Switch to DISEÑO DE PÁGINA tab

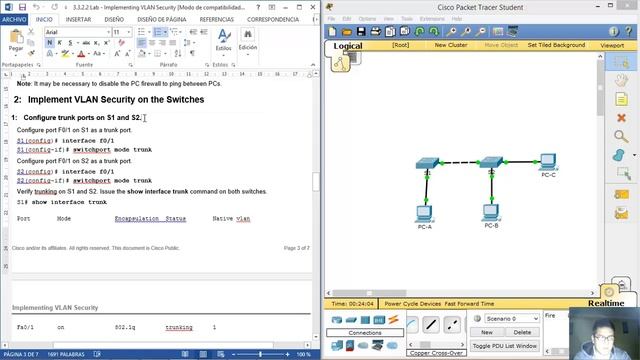pyautogui.click(x=162, y=19)
